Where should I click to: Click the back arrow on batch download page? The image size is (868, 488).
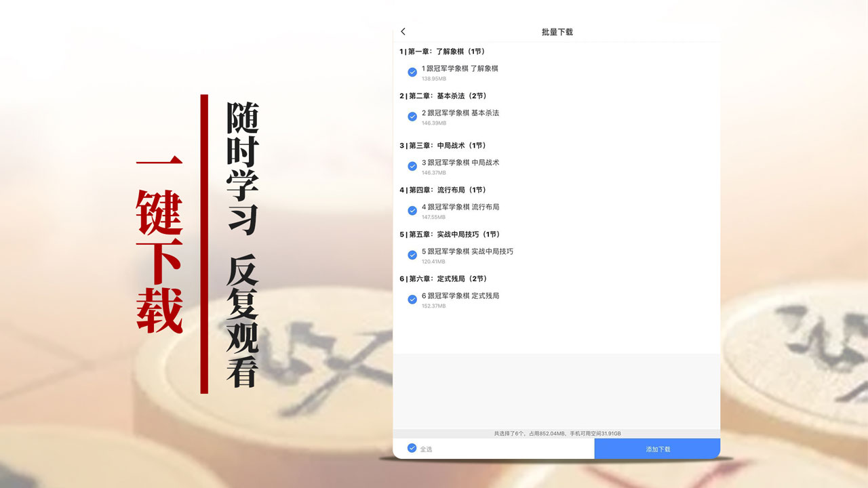pos(403,31)
